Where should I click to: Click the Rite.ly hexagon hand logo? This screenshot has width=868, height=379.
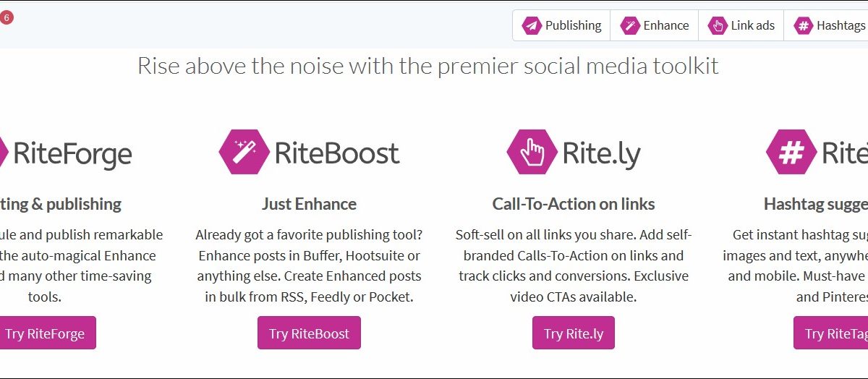(532, 153)
